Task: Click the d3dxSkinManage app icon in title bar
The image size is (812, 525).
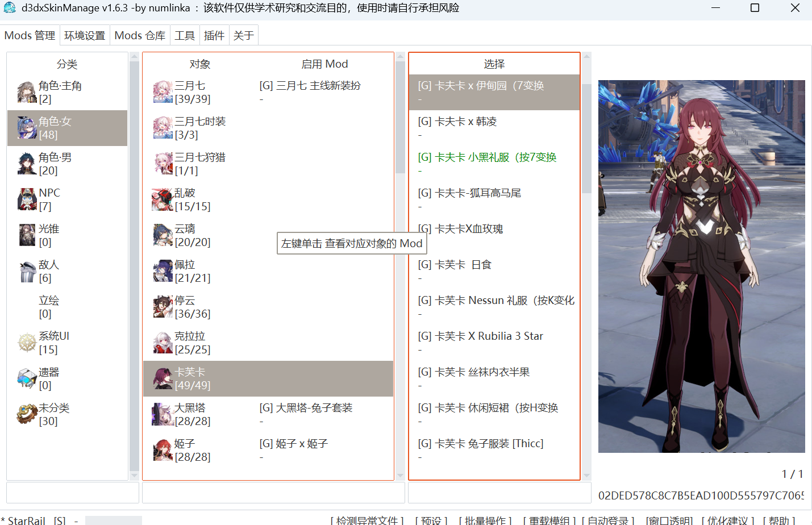Action: pos(10,8)
